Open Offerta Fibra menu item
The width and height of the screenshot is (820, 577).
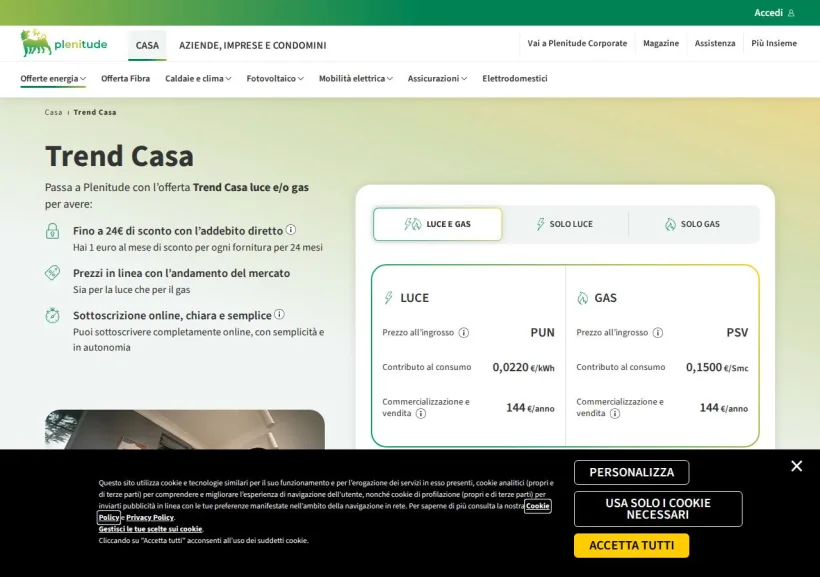pyautogui.click(x=126, y=78)
